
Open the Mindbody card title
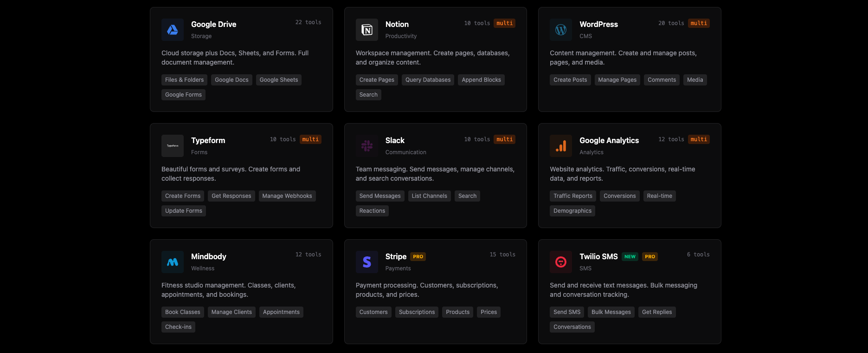[x=209, y=256]
